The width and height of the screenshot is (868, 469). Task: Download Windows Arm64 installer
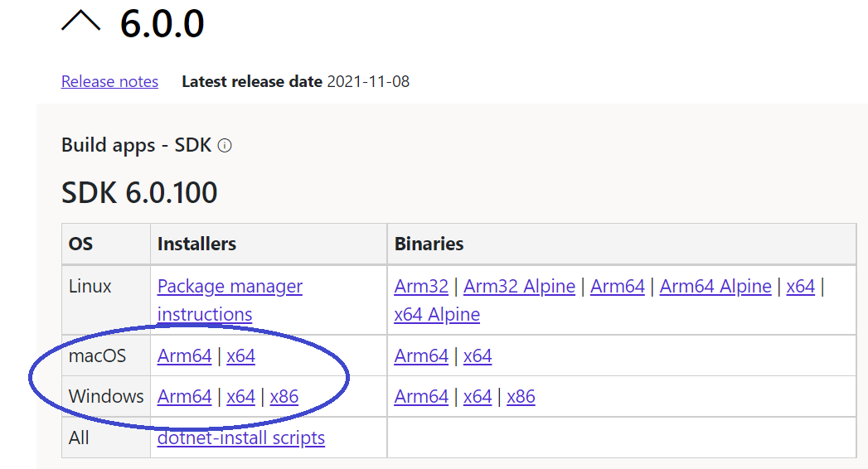point(184,397)
